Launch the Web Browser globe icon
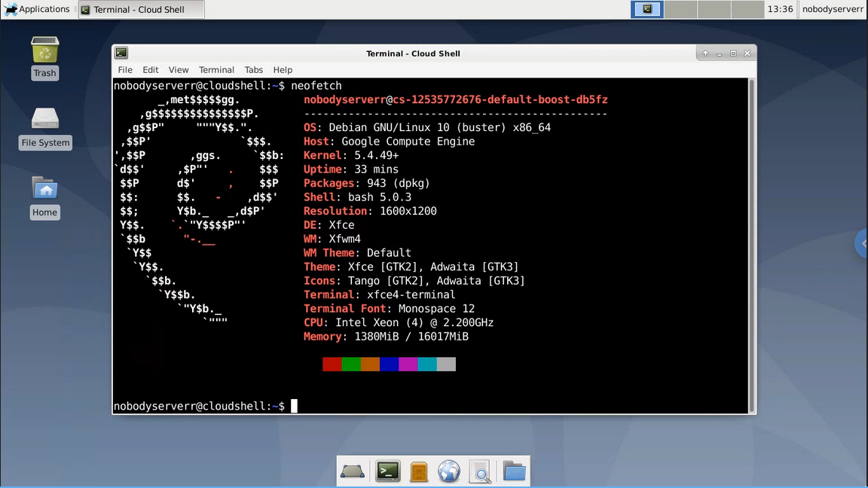Image resolution: width=868 pixels, height=488 pixels. point(449,472)
